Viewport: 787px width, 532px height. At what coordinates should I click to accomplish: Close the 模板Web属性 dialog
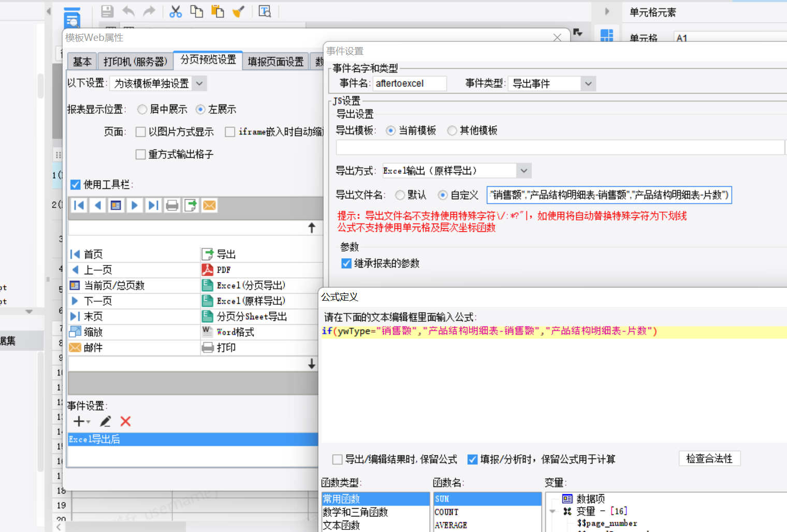pyautogui.click(x=557, y=37)
